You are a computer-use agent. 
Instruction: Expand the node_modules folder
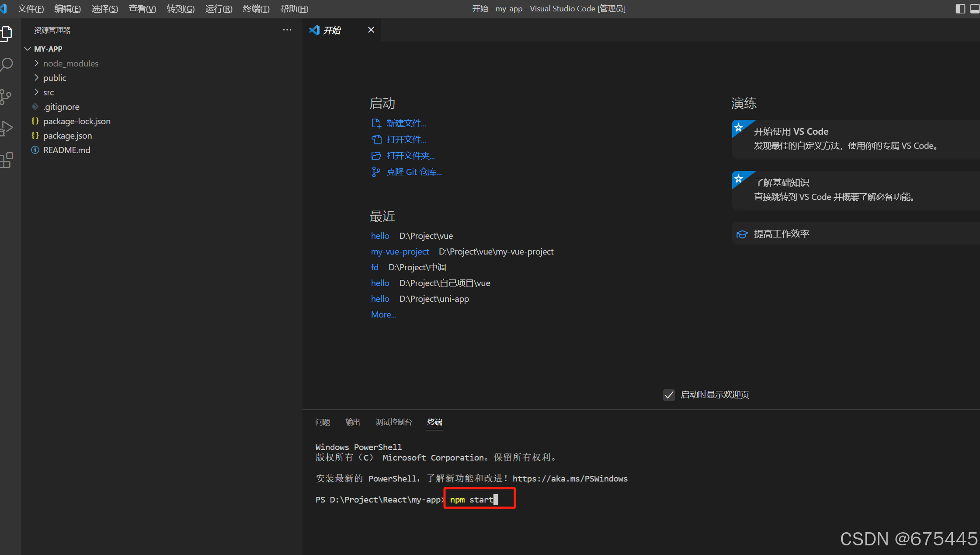coord(70,63)
